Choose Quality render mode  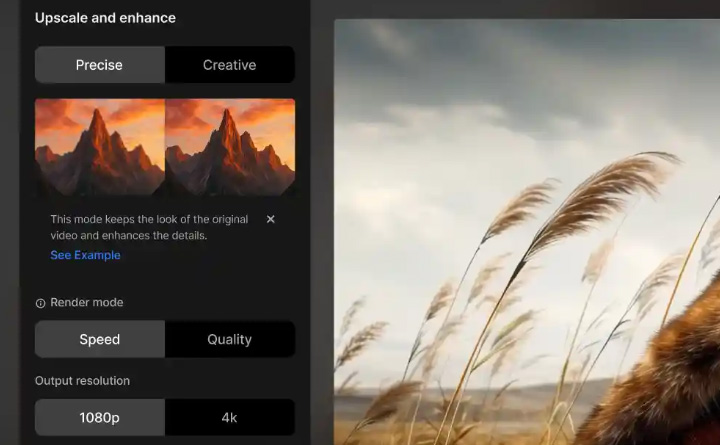230,339
